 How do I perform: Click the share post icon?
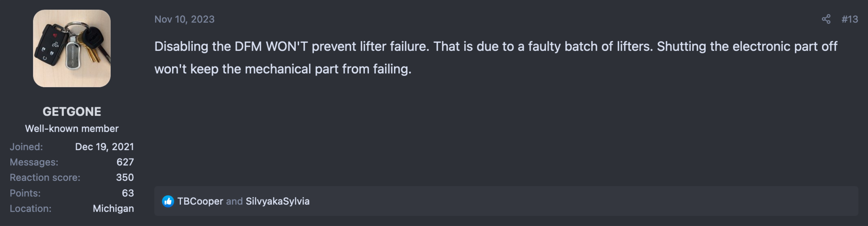pyautogui.click(x=826, y=19)
